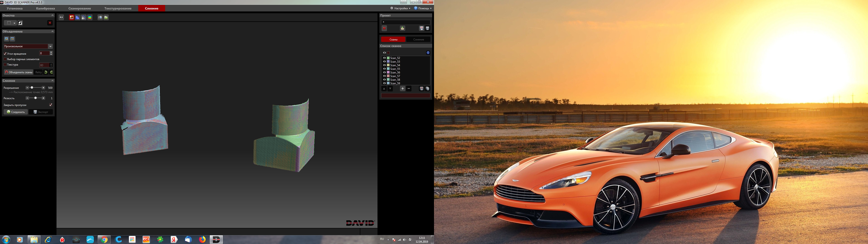Click the blue info icon in scan list
Viewport: 868px width, 244px height.
pos(428,53)
